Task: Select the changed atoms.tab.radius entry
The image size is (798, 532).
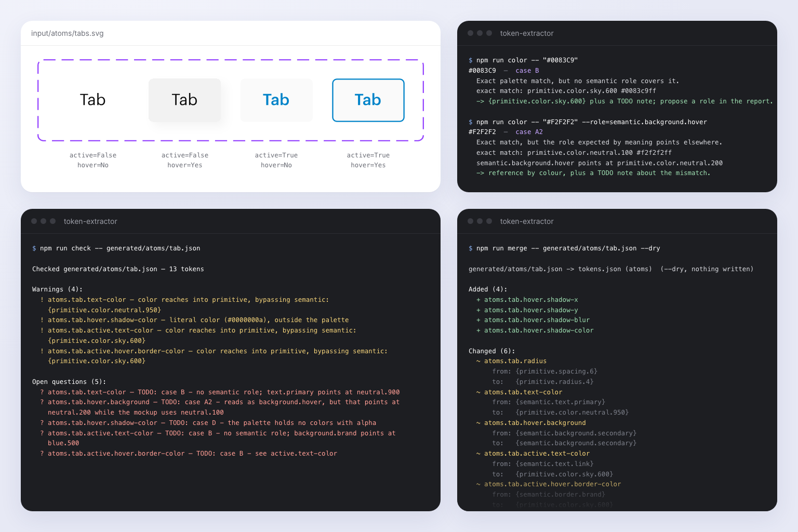Action: pos(511,361)
